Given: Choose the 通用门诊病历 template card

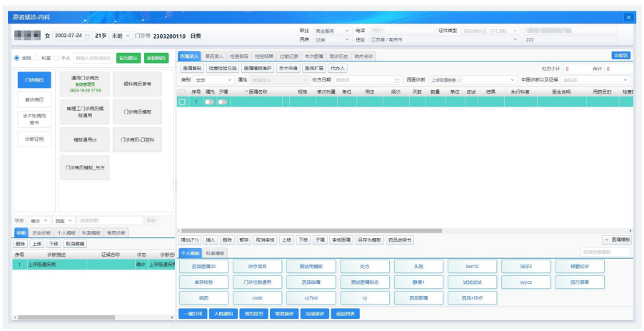Looking at the screenshot, I should point(85,84).
